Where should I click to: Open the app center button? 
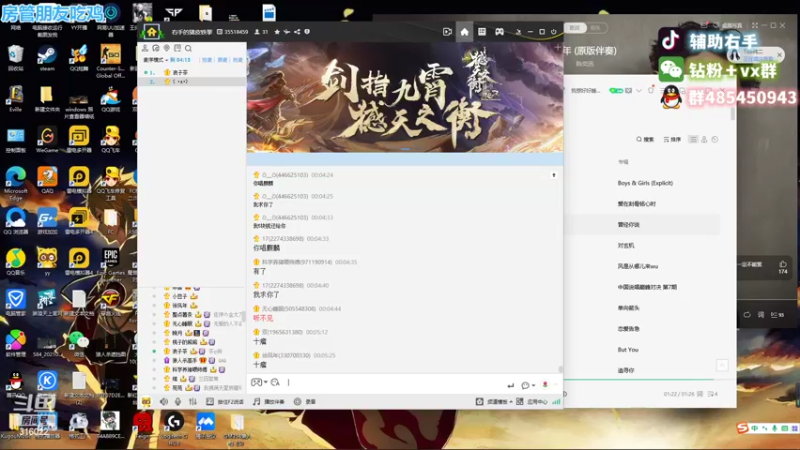tap(532, 402)
